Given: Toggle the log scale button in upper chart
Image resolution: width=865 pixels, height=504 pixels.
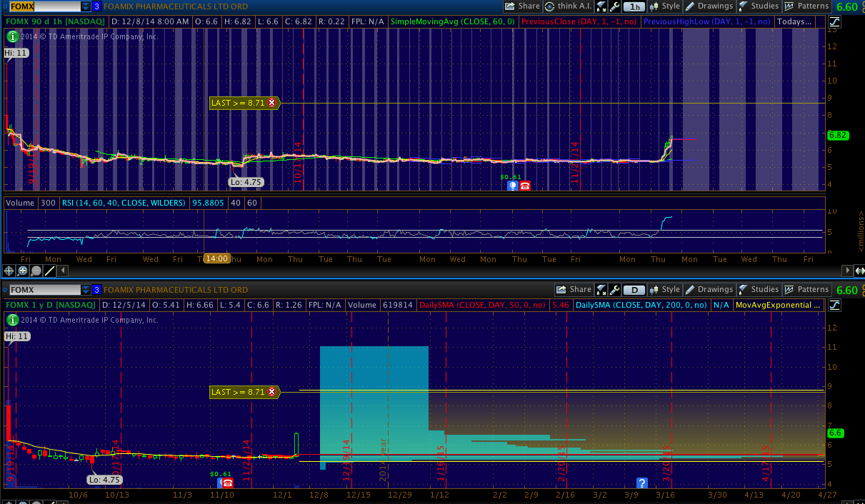Looking at the screenshot, I should click(834, 21).
